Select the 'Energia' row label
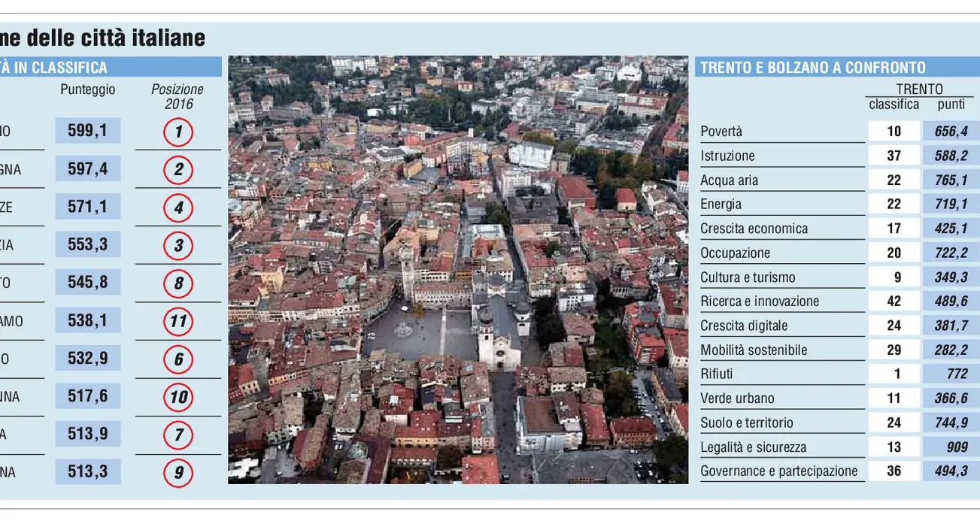 pos(721,204)
